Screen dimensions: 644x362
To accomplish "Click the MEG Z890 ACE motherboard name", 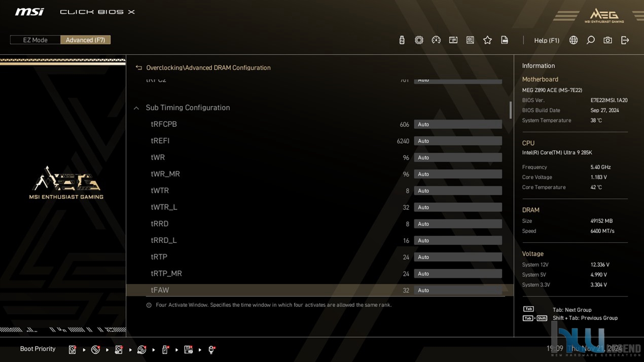I will pyautogui.click(x=552, y=90).
